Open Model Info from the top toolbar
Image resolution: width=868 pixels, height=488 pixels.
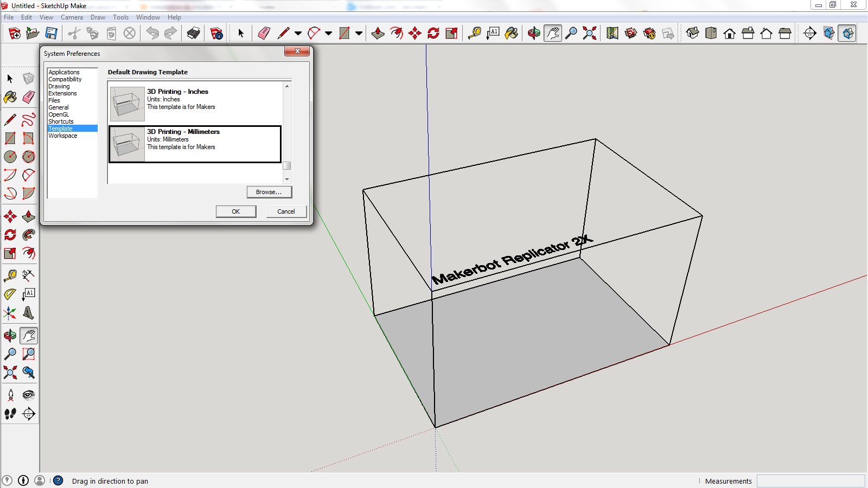pyautogui.click(x=216, y=34)
